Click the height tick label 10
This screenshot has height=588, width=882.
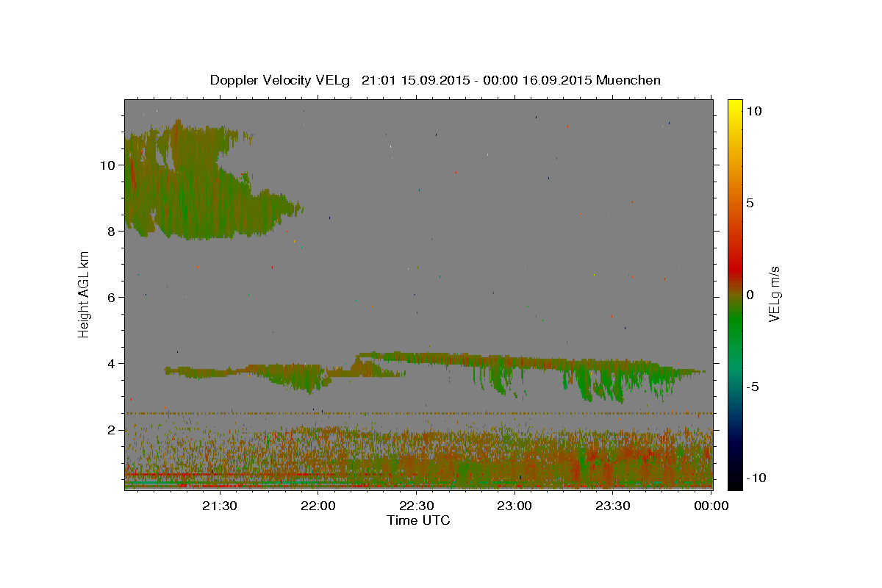(x=108, y=165)
